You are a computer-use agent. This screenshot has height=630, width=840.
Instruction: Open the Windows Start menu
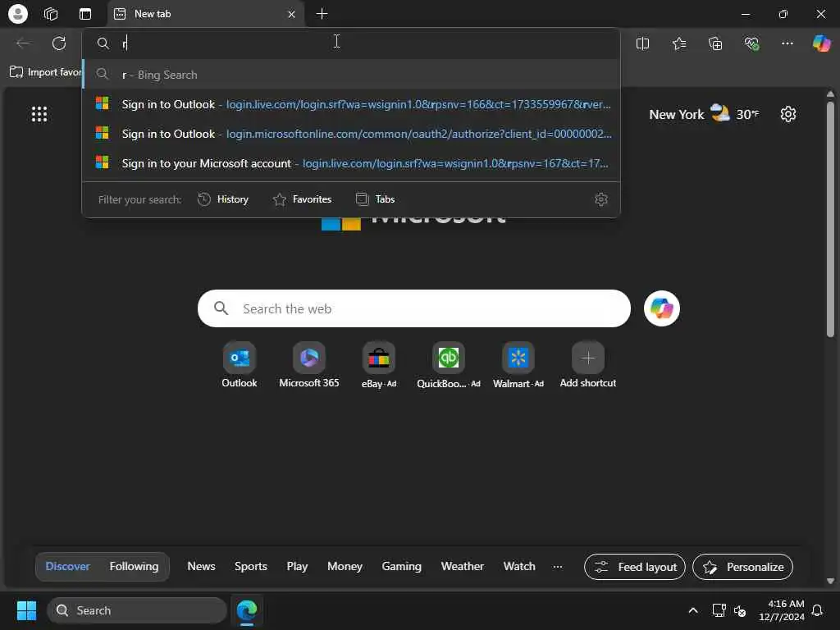(26, 610)
